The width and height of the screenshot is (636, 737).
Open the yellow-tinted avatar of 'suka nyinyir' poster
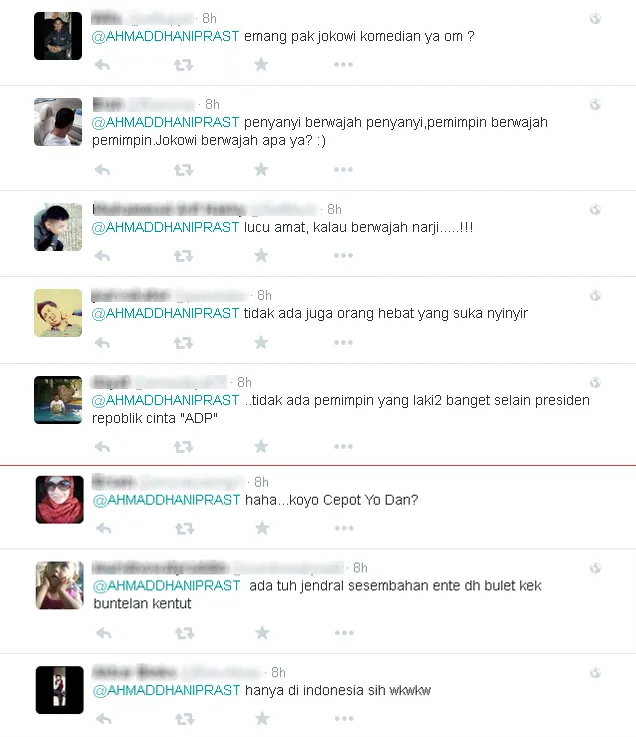click(58, 313)
